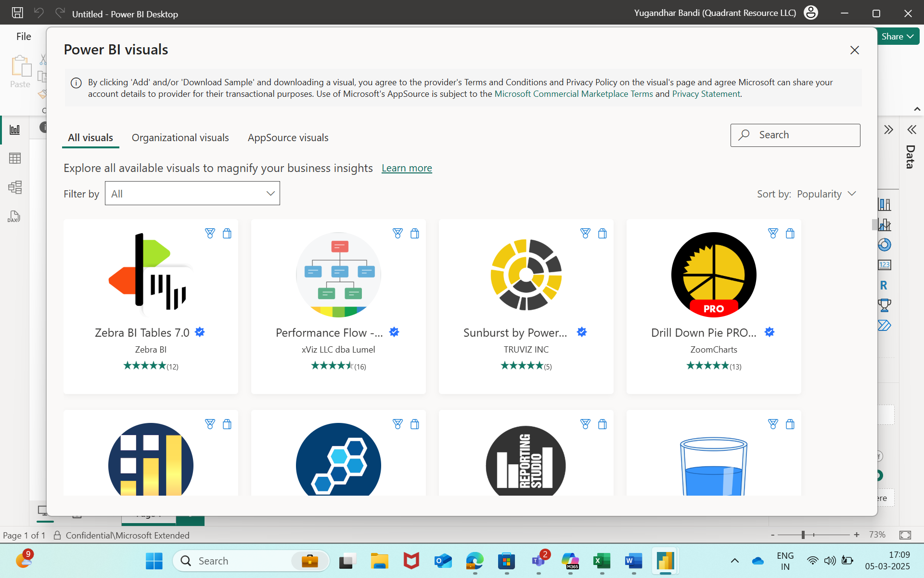Click the Windows taskbar Search box
The height and width of the screenshot is (578, 924).
point(251,561)
